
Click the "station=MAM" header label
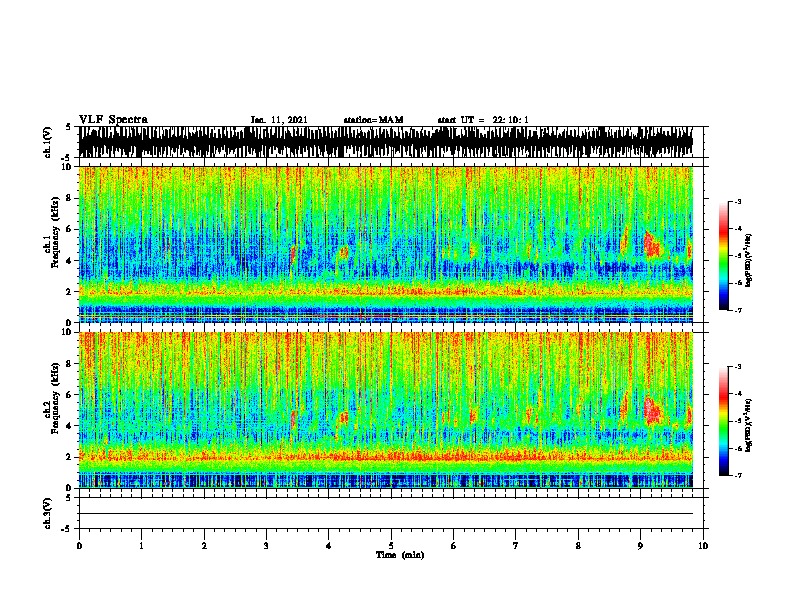click(373, 120)
